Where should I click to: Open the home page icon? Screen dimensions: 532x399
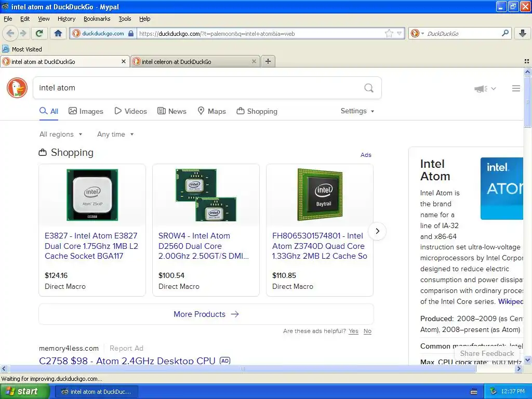point(58,33)
